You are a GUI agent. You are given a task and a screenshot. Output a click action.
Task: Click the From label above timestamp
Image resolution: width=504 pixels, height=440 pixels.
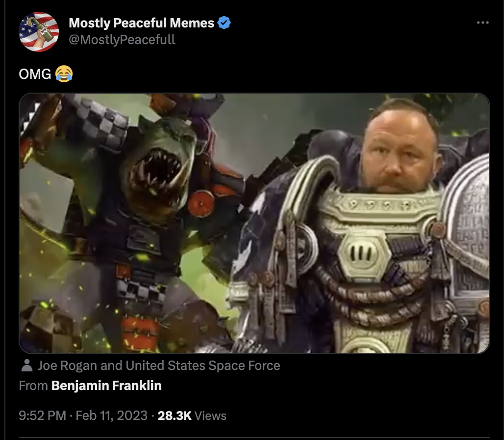click(x=33, y=386)
